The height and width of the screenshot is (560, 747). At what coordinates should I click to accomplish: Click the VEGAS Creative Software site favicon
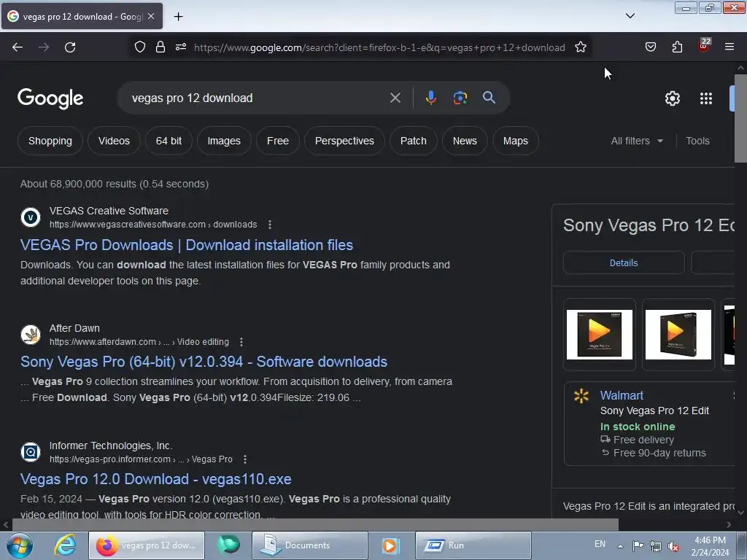(x=31, y=217)
